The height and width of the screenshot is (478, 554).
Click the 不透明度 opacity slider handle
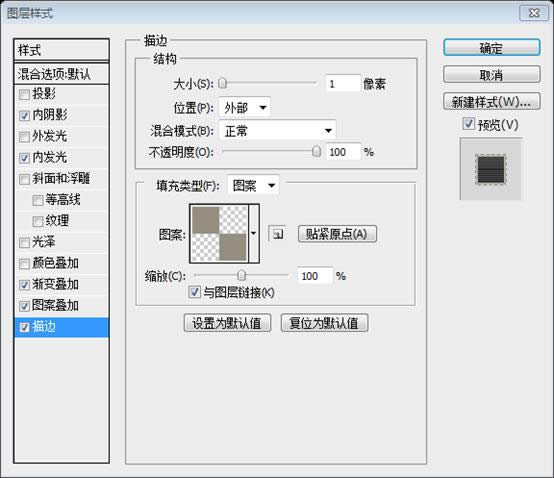pos(317,151)
